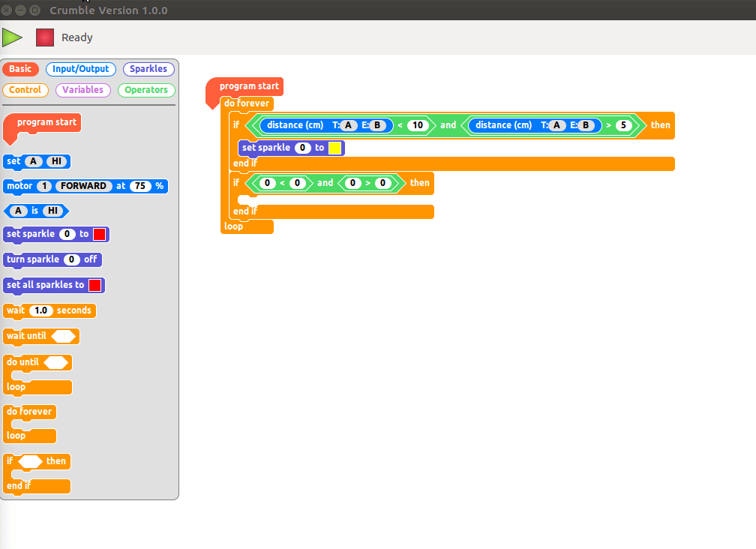Change echo pin B of first distance block
This screenshot has height=549, width=756.
[x=377, y=125]
